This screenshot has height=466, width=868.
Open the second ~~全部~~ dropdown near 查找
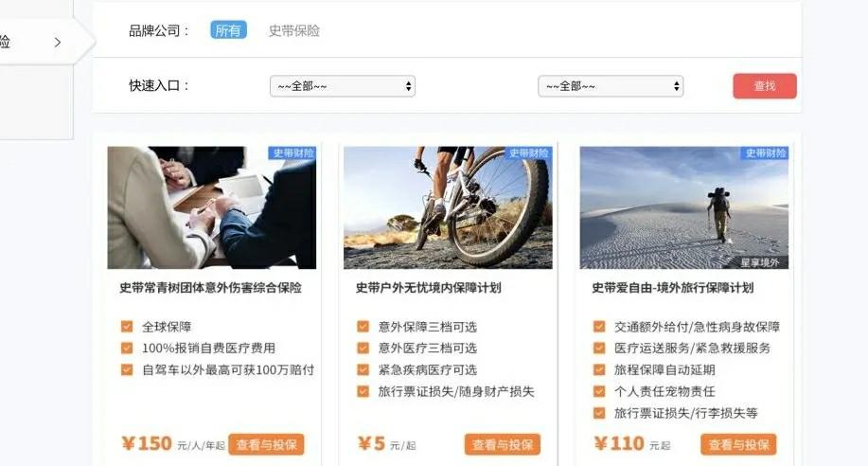tap(611, 86)
